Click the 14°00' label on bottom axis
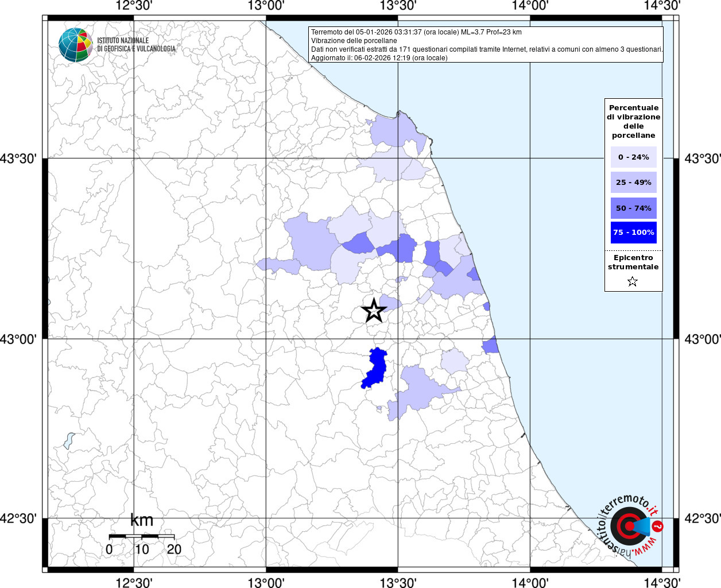 530,582
